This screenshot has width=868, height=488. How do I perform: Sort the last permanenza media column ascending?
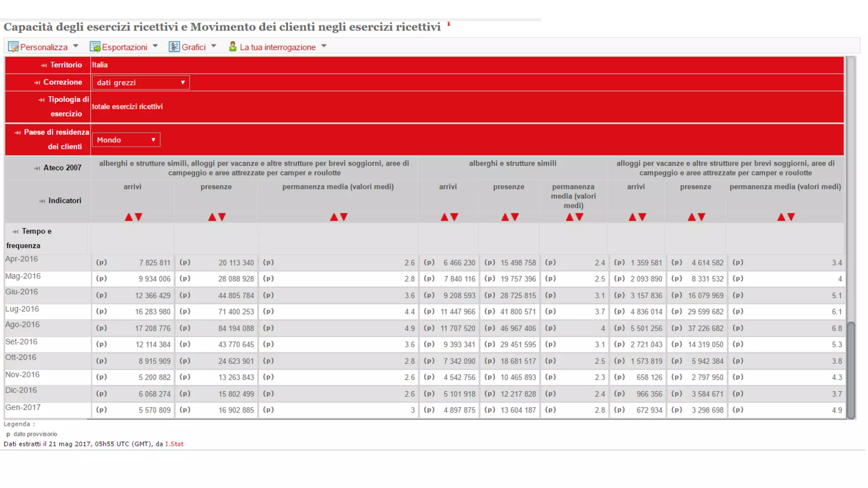pos(781,217)
